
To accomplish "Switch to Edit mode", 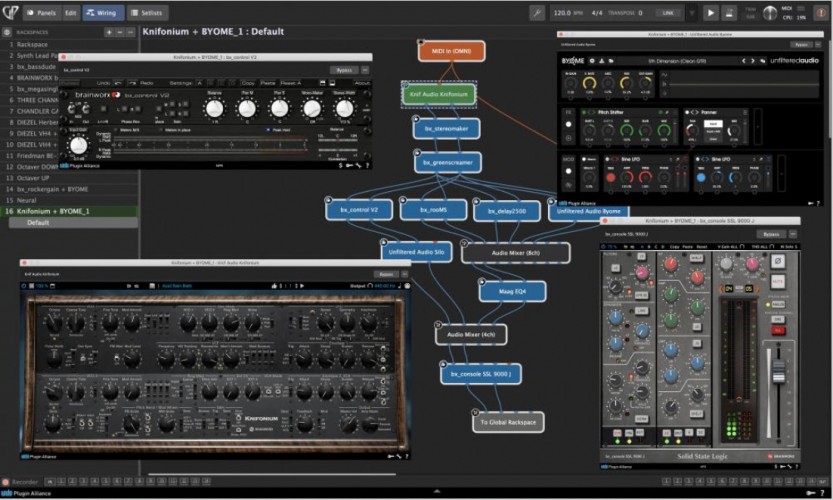I will pos(71,13).
